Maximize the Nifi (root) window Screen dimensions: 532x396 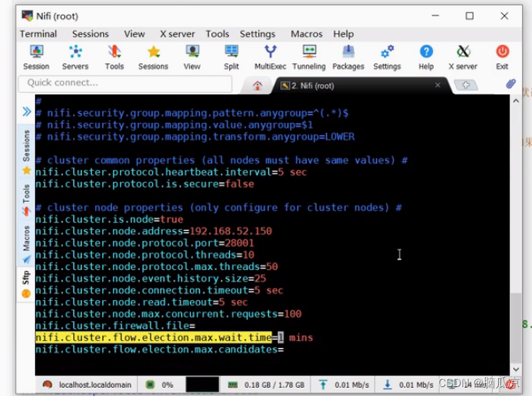[x=469, y=16]
